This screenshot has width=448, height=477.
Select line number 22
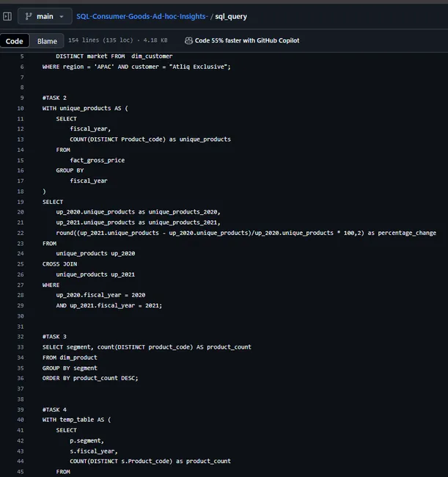[x=21, y=233]
